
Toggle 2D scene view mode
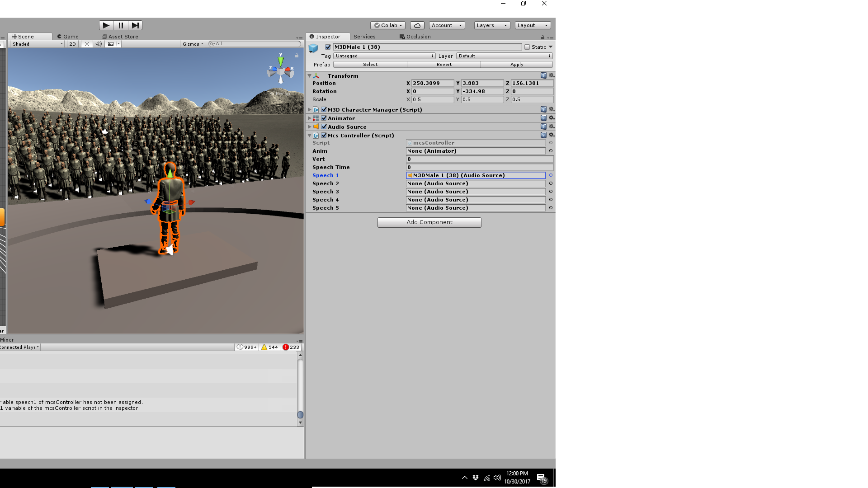(72, 44)
